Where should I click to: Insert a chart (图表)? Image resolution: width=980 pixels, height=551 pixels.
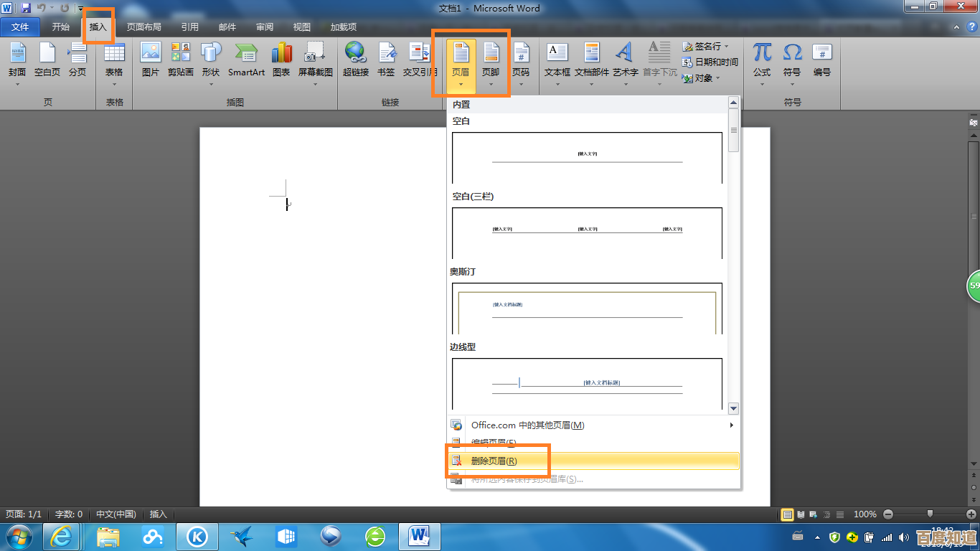281,60
